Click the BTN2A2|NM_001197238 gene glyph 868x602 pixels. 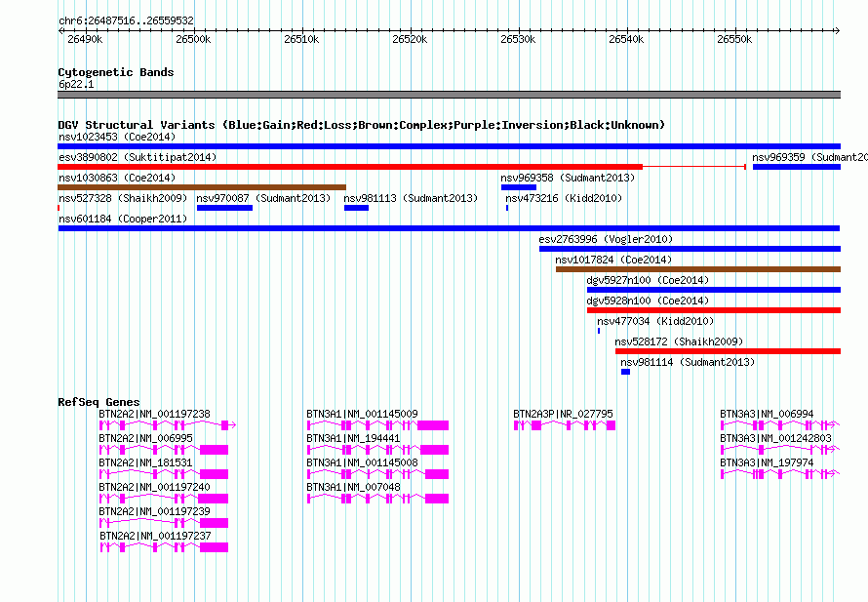coord(168,425)
